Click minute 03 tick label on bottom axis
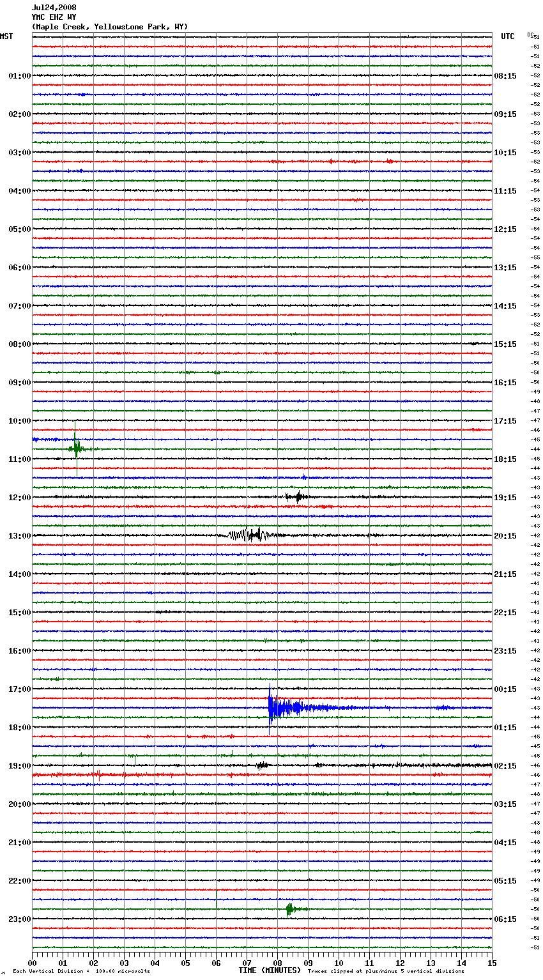This screenshot has height=980, width=543. pos(124,963)
